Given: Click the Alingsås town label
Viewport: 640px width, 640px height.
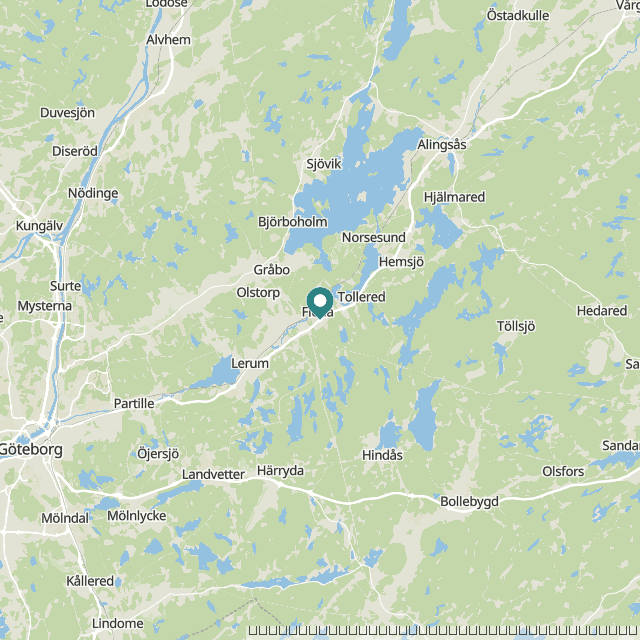Looking at the screenshot, I should click(x=442, y=144).
